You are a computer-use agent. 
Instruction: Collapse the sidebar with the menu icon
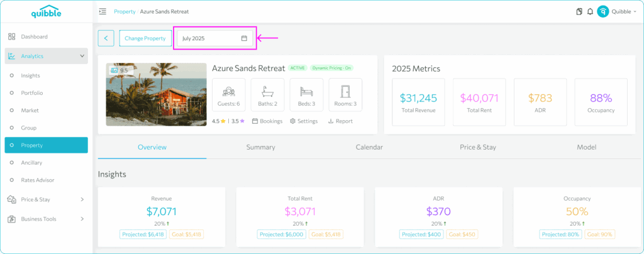click(103, 11)
